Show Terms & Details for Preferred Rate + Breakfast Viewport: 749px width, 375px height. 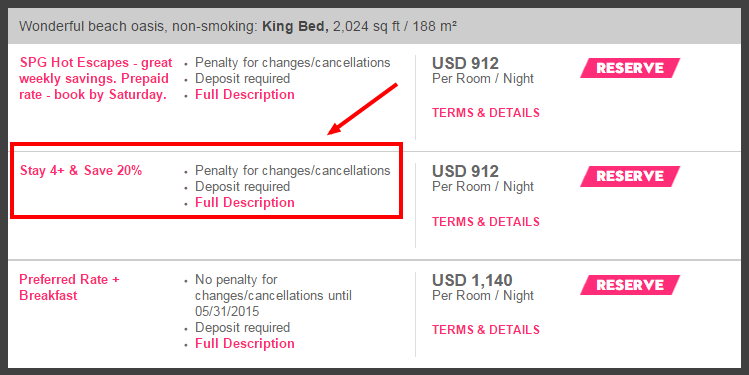(x=486, y=330)
